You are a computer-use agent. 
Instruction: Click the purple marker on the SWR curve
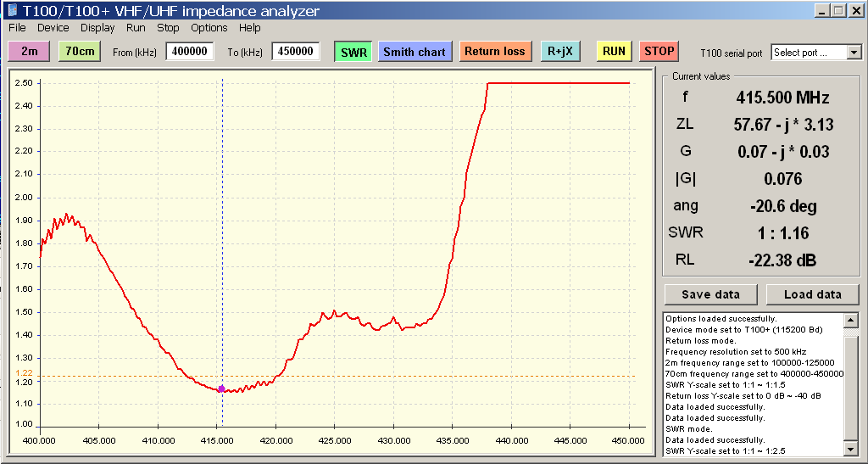[x=221, y=389]
